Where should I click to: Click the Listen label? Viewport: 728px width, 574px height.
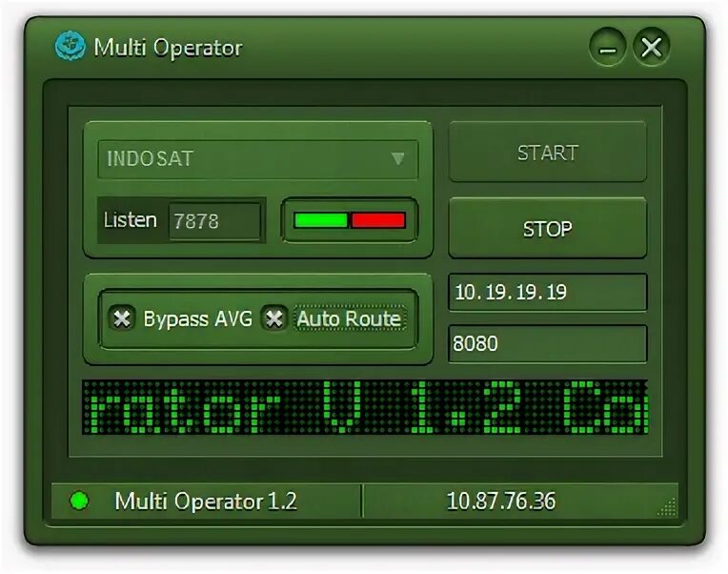coord(130,220)
